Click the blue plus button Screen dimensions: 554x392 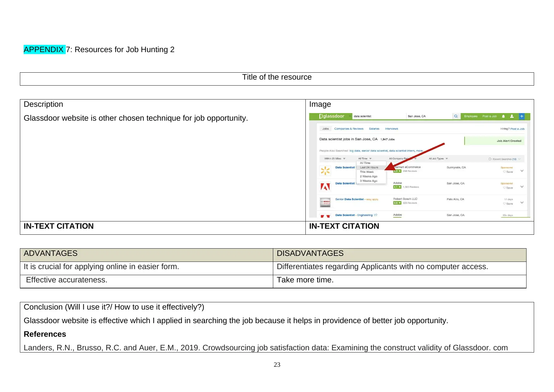pyautogui.click(x=521, y=116)
